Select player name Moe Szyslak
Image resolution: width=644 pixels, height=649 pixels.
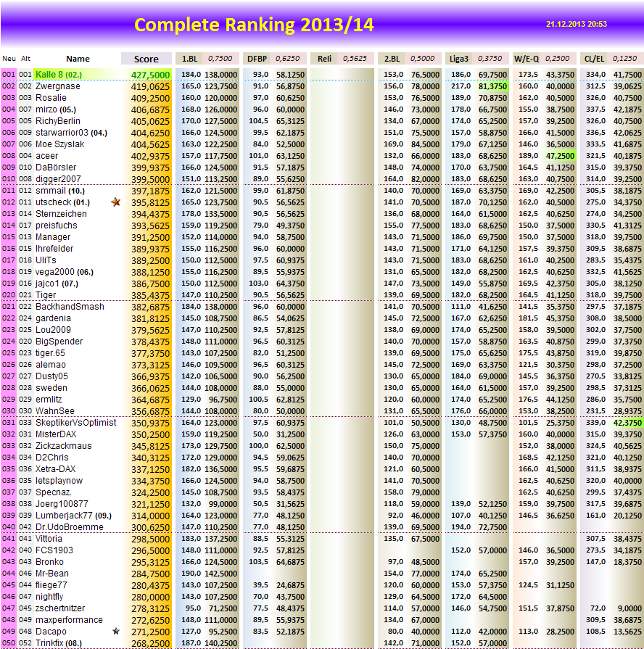[60, 144]
